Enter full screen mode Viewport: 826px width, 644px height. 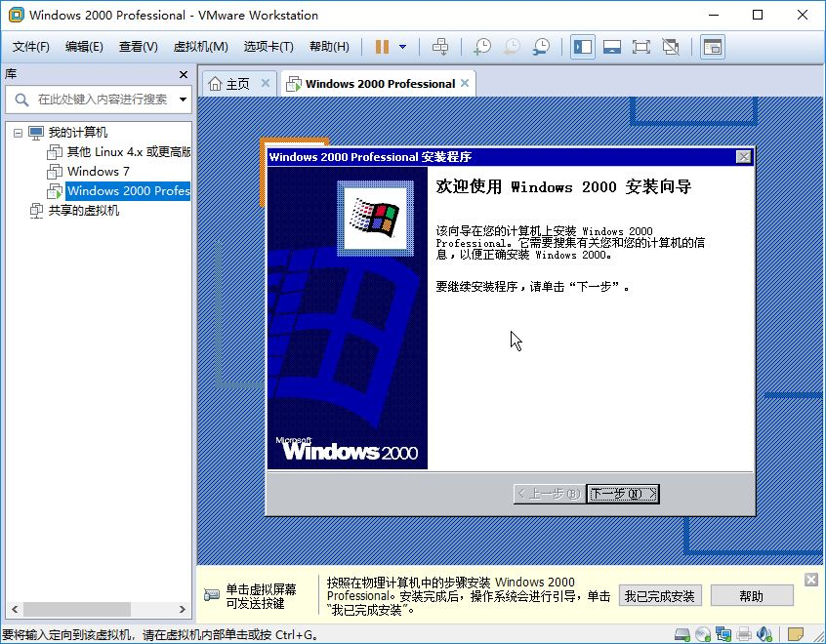[640, 46]
